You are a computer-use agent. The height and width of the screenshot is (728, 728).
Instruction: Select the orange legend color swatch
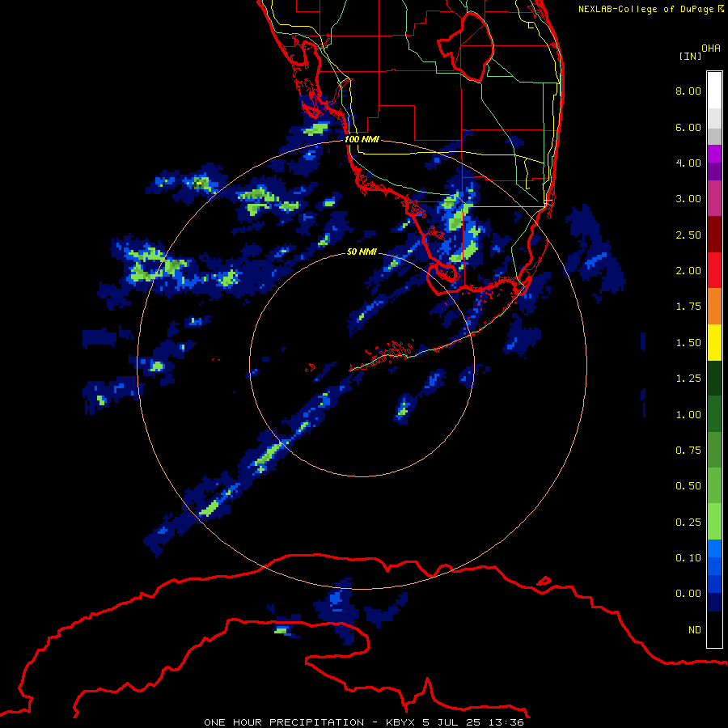click(x=714, y=306)
